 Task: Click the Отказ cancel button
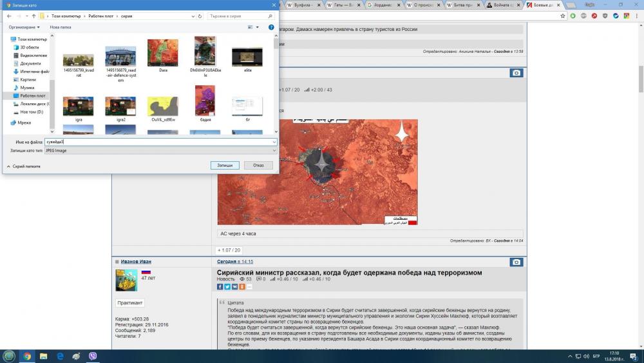tap(258, 165)
